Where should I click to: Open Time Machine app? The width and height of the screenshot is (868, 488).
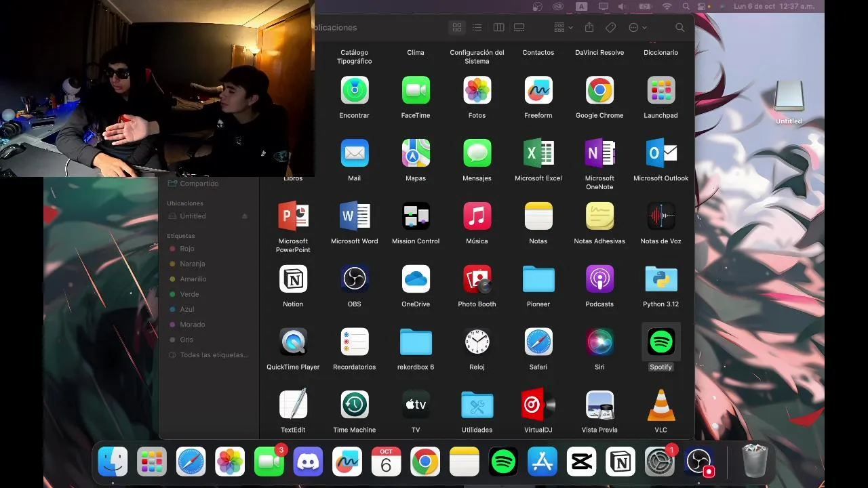[x=355, y=405]
